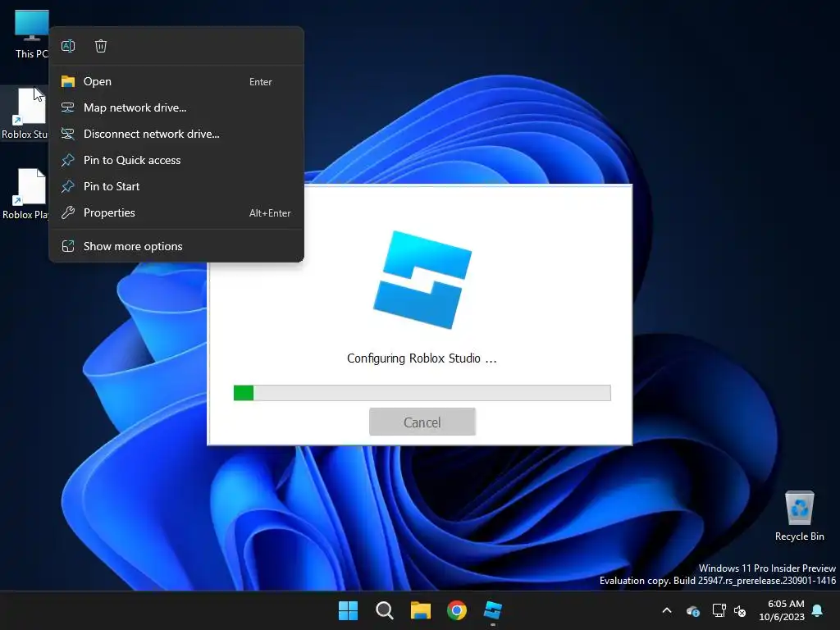This screenshot has height=630, width=840.
Task: Click the muted volume tray icon
Action: click(741, 610)
